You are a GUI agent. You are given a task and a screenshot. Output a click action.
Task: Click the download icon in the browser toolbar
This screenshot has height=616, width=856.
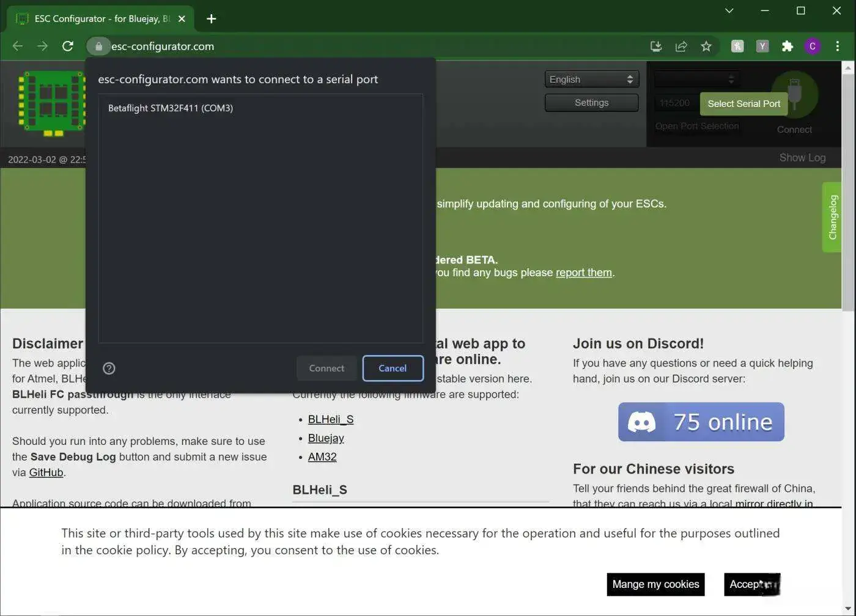coord(656,46)
